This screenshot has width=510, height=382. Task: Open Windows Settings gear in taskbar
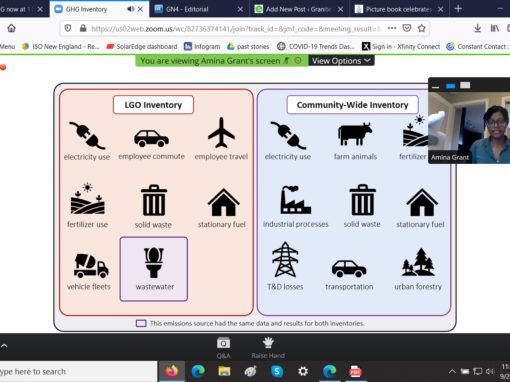(x=303, y=371)
